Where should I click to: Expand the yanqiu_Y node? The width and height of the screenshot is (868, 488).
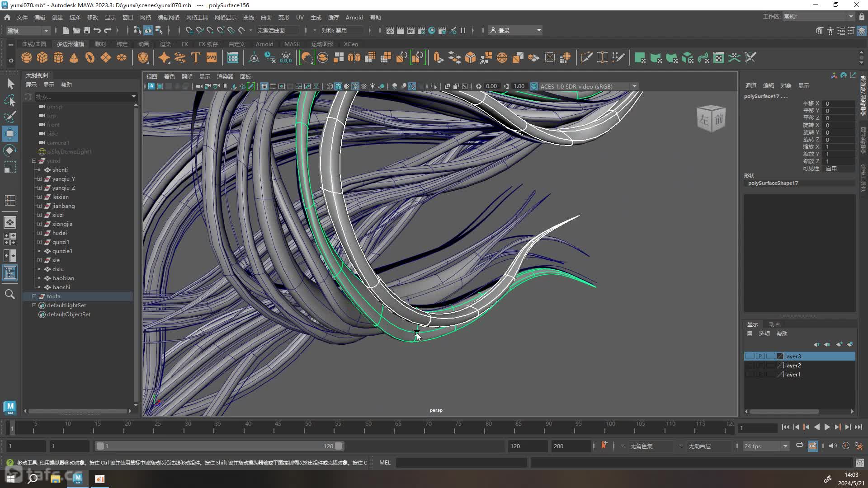point(39,178)
